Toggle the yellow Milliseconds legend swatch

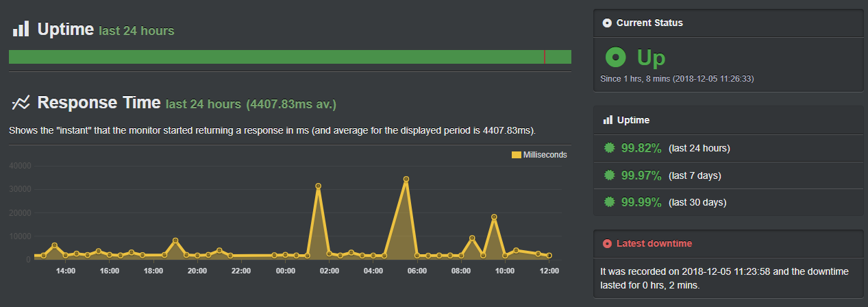[517, 155]
